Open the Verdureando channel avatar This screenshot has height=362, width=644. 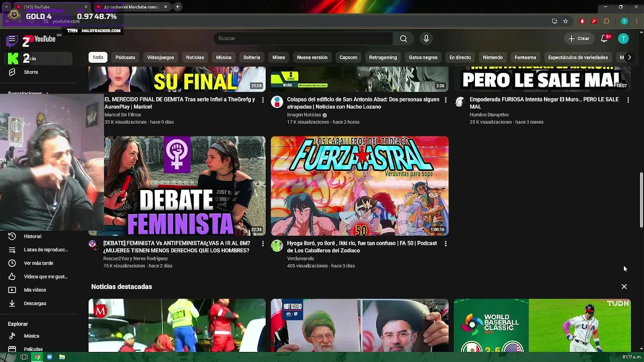[x=277, y=245]
